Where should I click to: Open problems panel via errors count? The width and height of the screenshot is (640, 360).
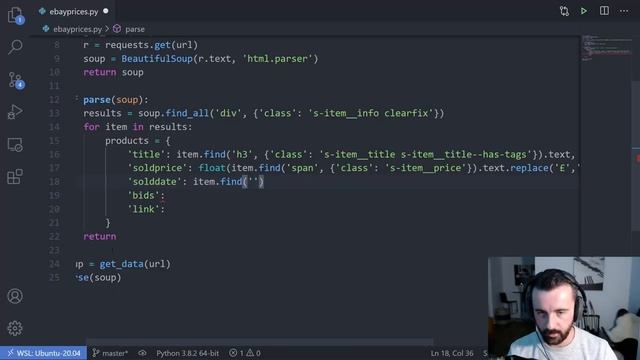237,353
